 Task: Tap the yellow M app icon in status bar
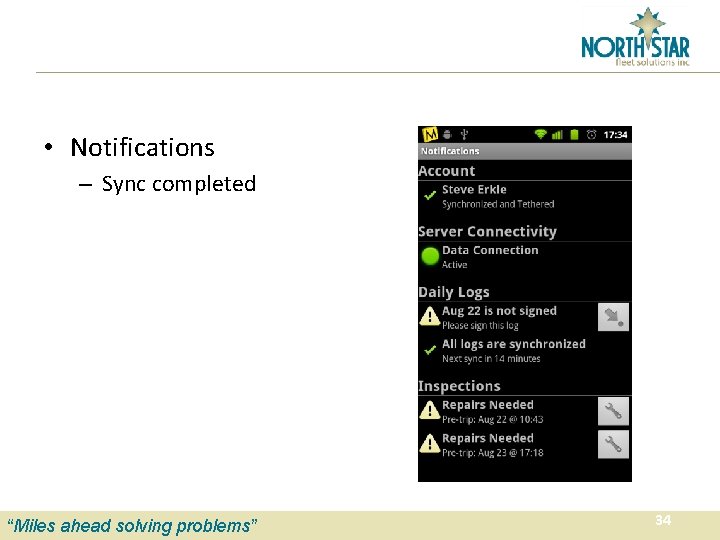coord(430,135)
